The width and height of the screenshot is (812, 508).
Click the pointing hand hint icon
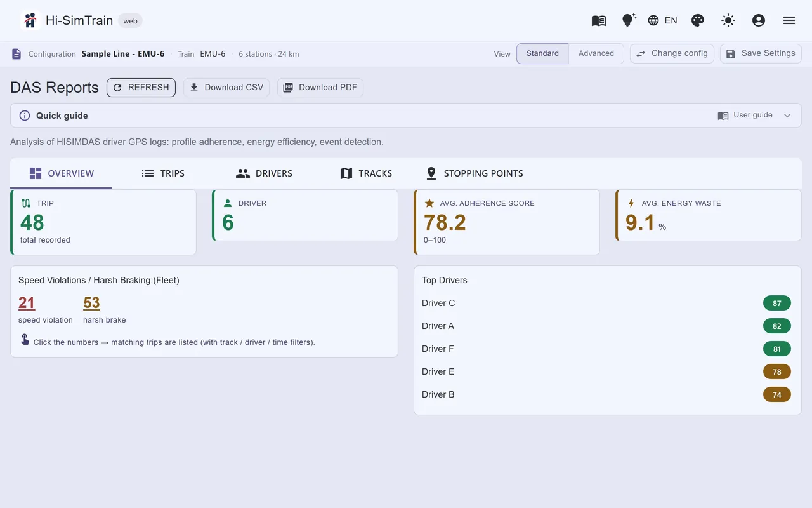25,340
